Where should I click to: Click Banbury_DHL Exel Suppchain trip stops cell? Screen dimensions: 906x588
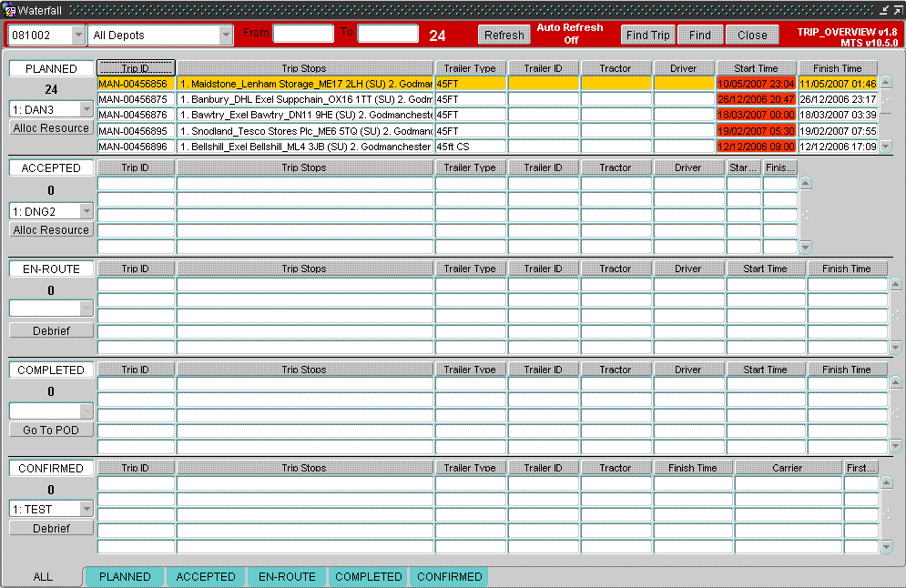tap(305, 99)
